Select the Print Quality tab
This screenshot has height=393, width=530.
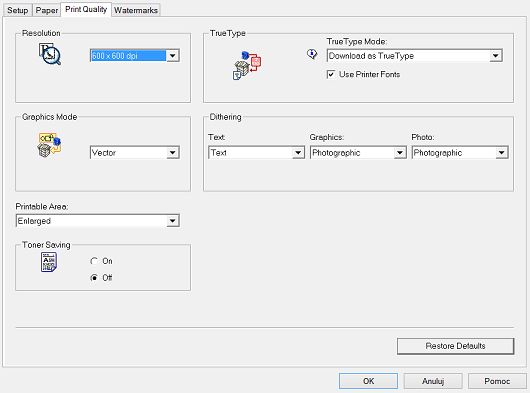pos(86,9)
